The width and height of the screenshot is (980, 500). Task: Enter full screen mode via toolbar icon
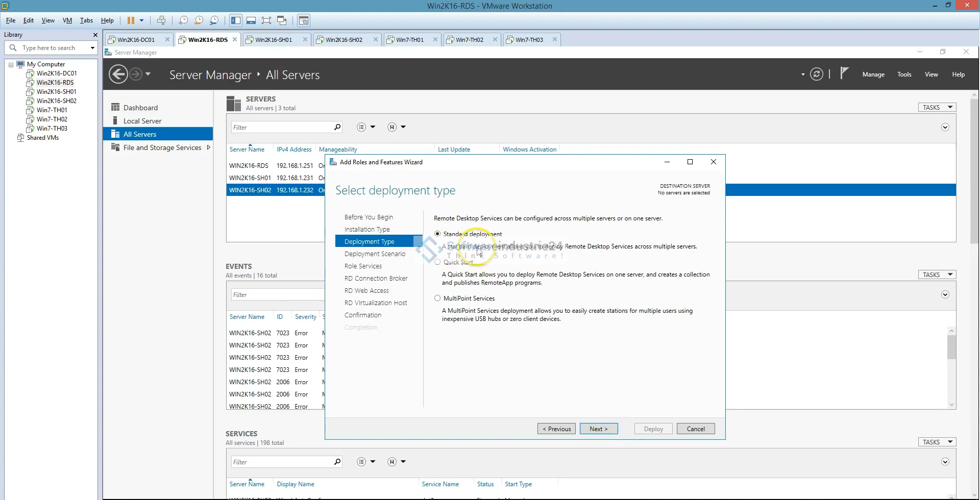point(266,20)
